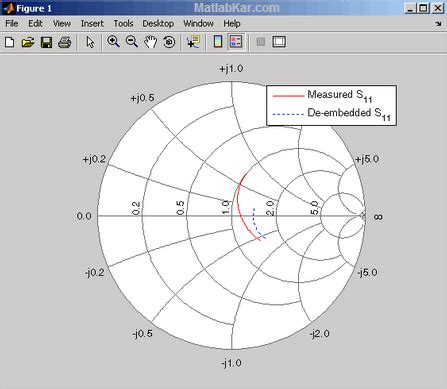This screenshot has height=389, width=447.
Task: Open the Insert menu
Action: 92,24
